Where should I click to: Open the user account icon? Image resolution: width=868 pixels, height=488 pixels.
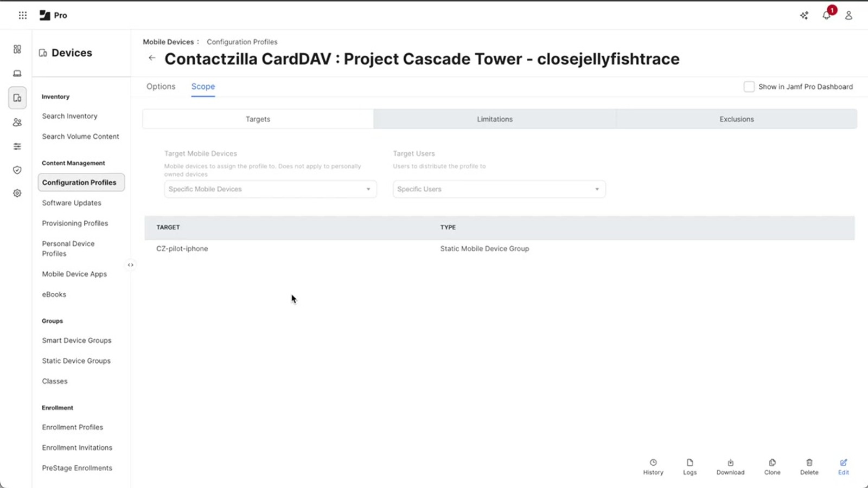848,15
